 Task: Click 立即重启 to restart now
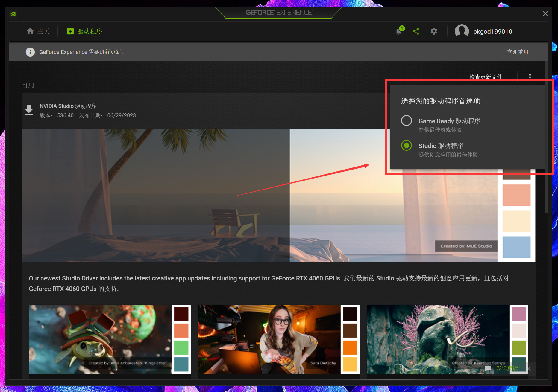(517, 52)
